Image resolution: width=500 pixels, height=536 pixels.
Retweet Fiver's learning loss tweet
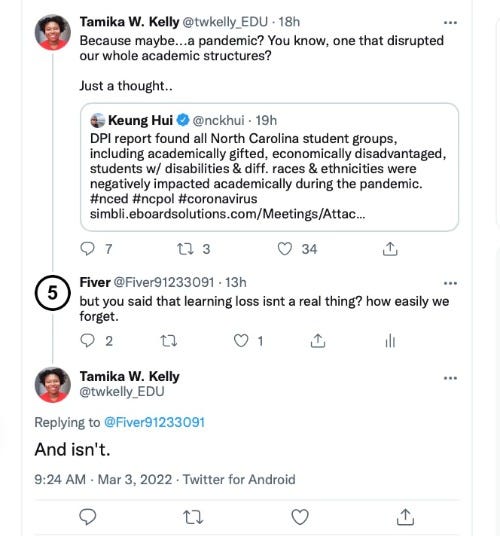pyautogui.click(x=169, y=341)
